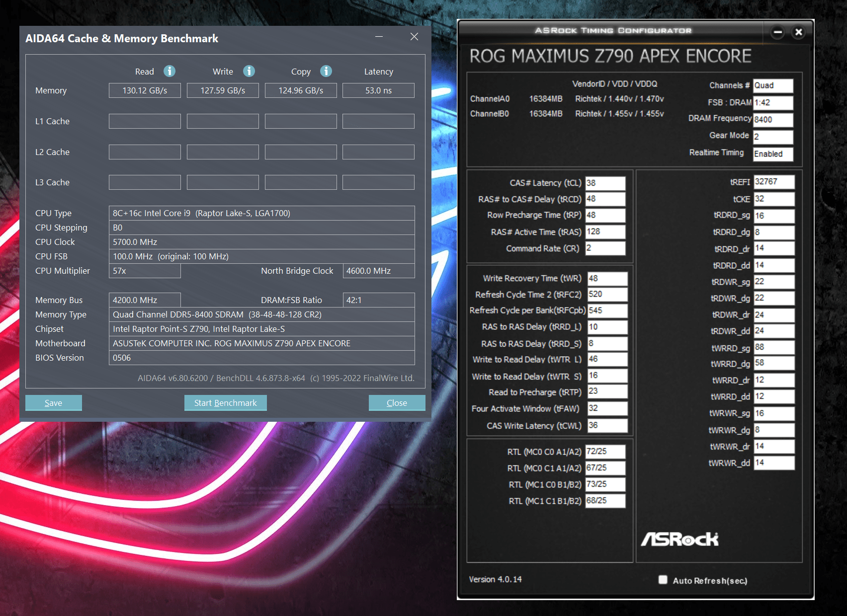The height and width of the screenshot is (616, 847).
Task: Click the tREFI field showing 32767
Action: coord(774,182)
